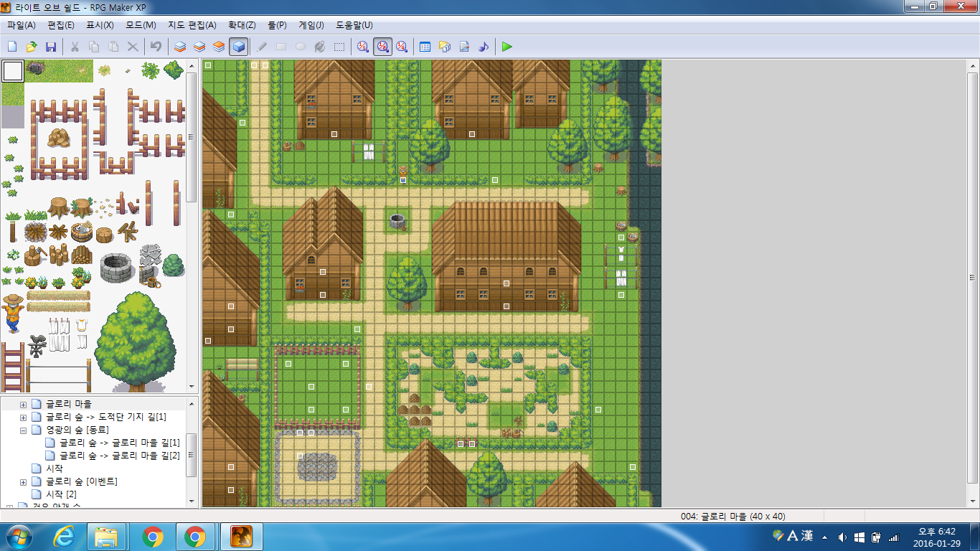Start playtest with the green play arrow
The image size is (980, 551).
(507, 47)
